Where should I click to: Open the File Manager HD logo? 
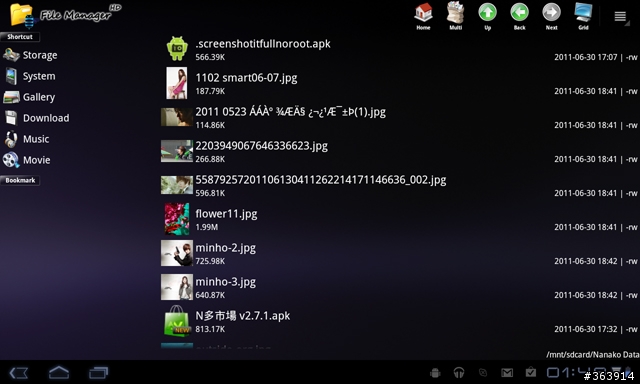[x=65, y=16]
